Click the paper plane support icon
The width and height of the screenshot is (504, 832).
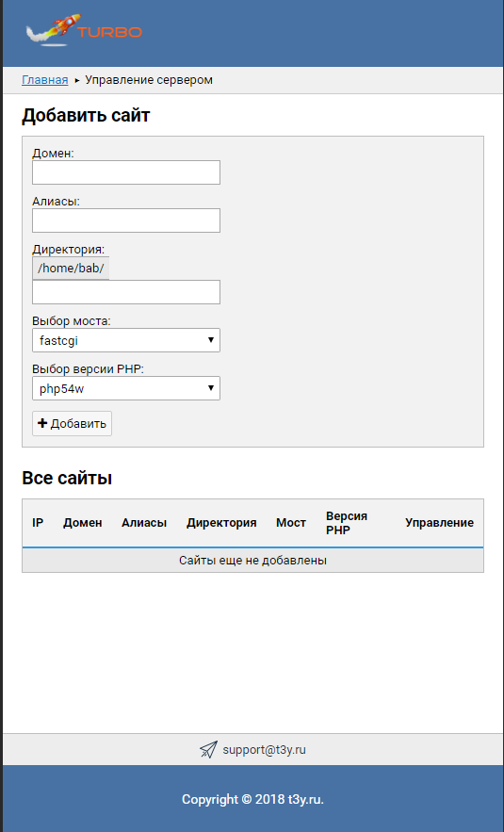pyautogui.click(x=208, y=750)
